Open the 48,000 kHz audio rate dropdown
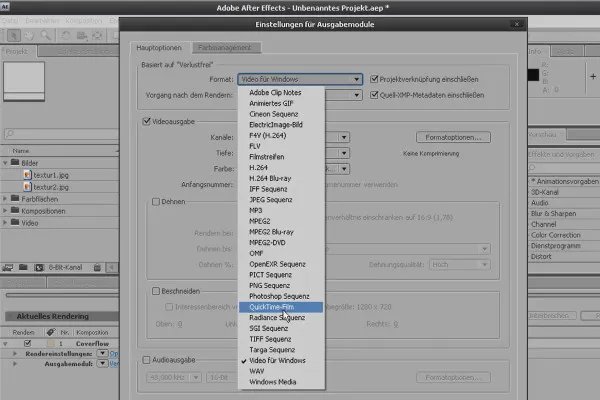 (x=174, y=377)
